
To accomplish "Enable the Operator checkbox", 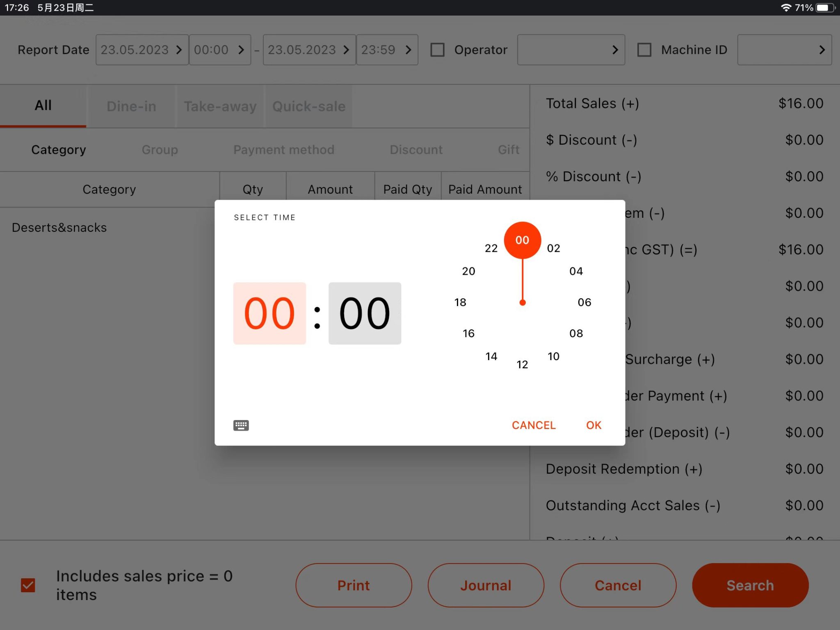I will [437, 50].
